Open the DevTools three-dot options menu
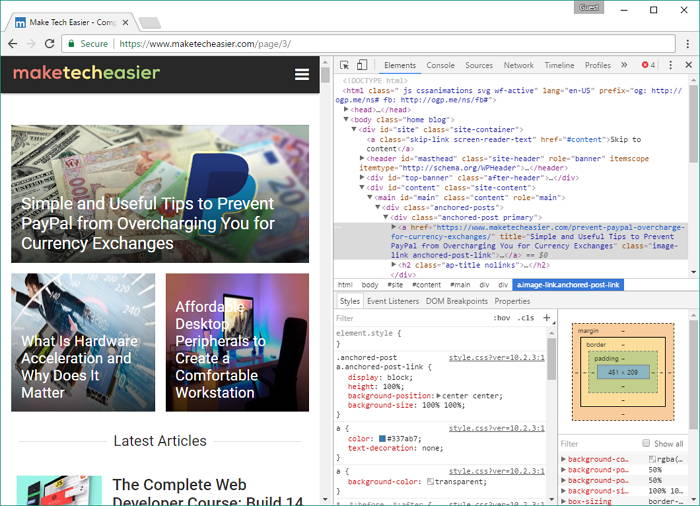The image size is (700, 506). coord(670,65)
